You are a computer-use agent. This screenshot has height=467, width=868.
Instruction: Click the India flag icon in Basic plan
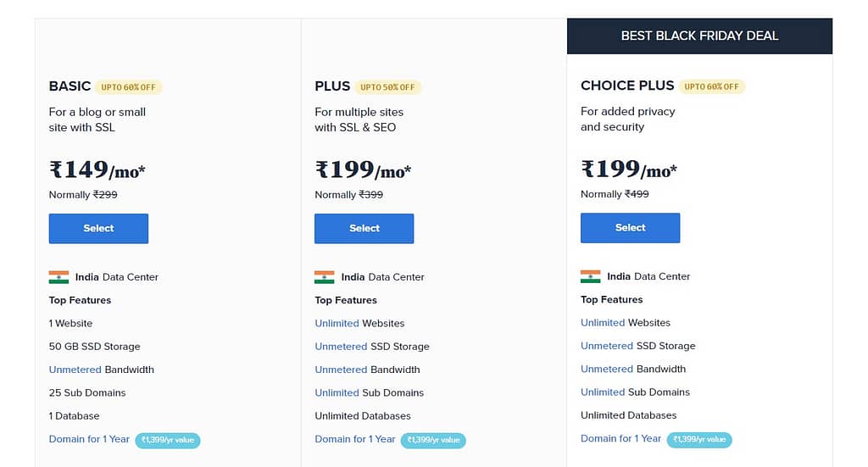(x=58, y=277)
